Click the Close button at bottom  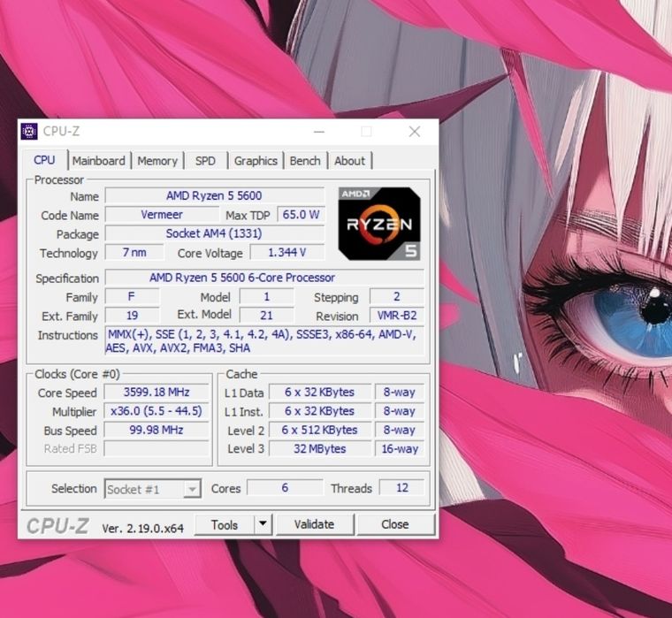tap(395, 524)
